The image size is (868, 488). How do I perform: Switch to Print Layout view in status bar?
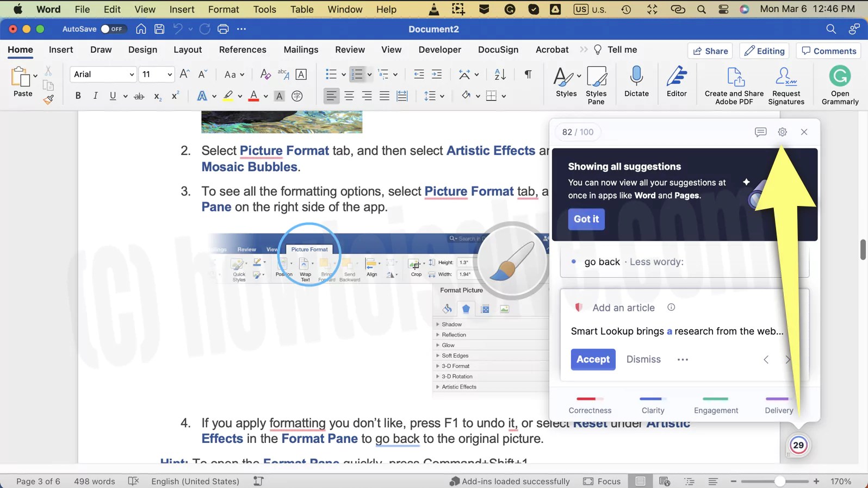point(640,481)
